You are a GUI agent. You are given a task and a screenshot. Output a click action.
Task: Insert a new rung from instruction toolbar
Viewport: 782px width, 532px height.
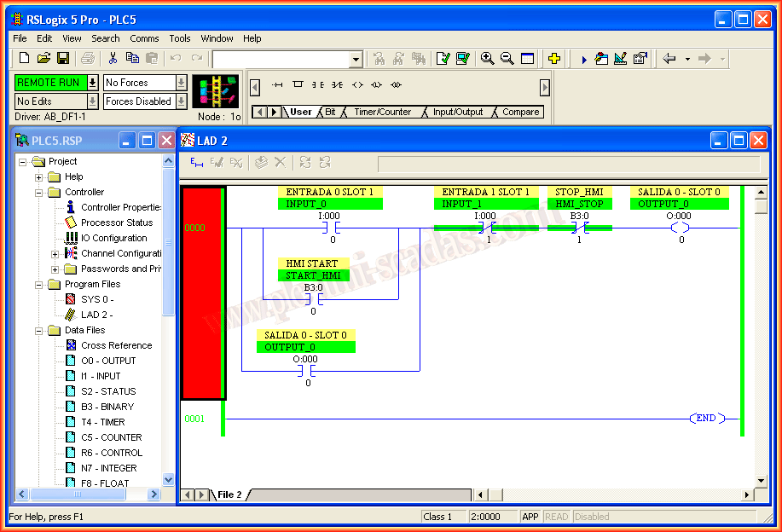(277, 84)
